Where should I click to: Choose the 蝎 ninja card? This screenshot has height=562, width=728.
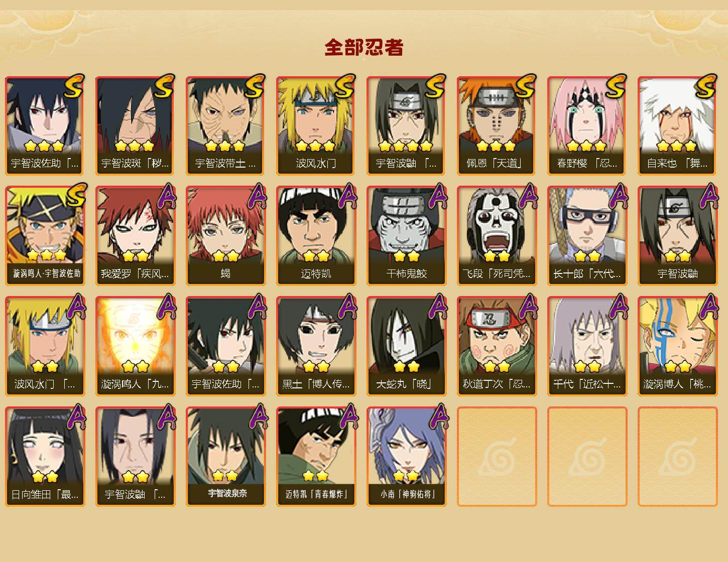click(x=225, y=236)
